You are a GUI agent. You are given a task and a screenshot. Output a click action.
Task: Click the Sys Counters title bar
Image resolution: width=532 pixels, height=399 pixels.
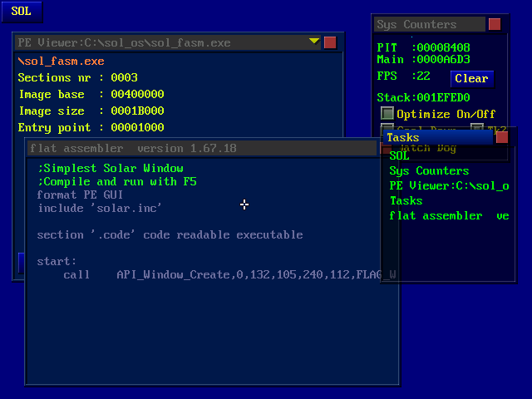429,24
